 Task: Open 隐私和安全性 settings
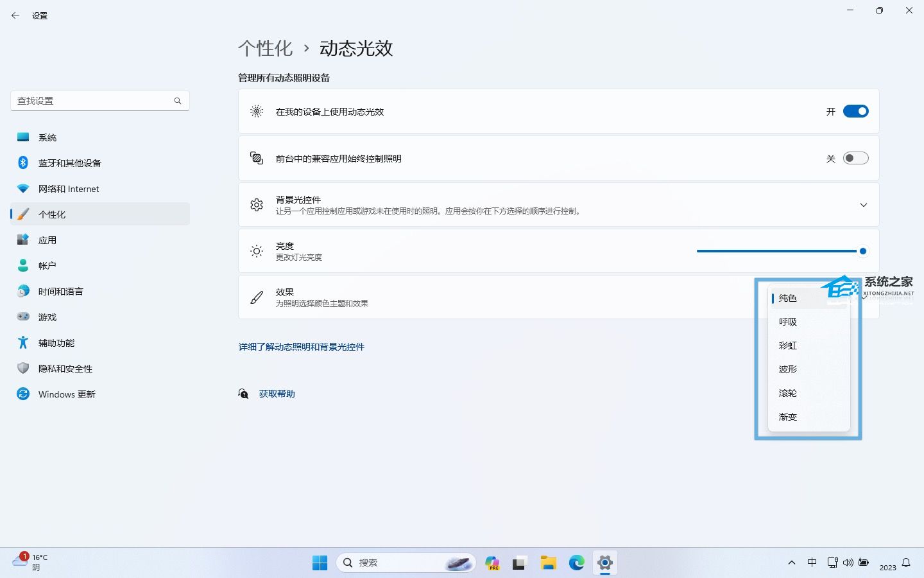pyautogui.click(x=65, y=368)
